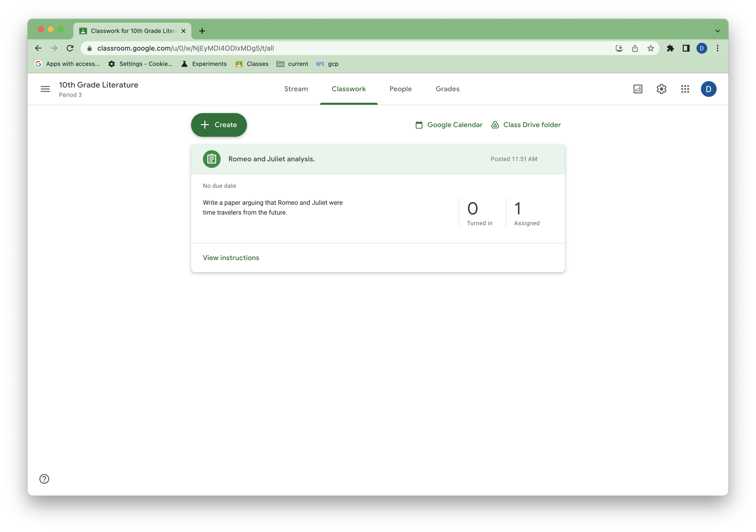Click the settings gear icon
The height and width of the screenshot is (532, 756).
(661, 89)
